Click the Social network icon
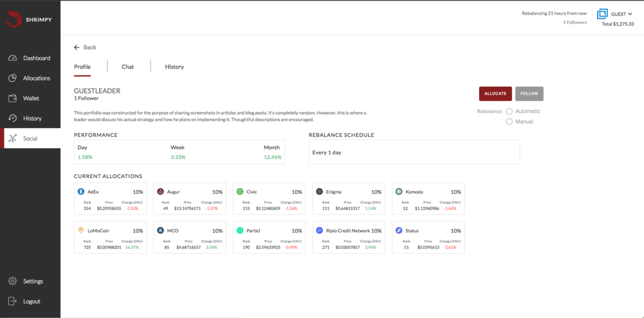Image resolution: width=644 pixels, height=318 pixels. click(x=13, y=138)
